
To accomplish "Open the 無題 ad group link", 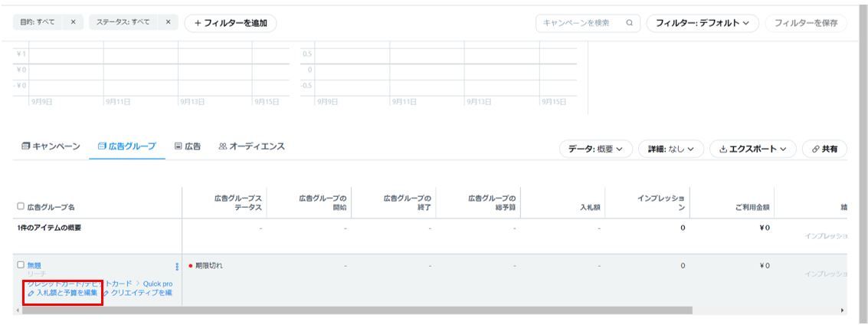I will click(34, 265).
